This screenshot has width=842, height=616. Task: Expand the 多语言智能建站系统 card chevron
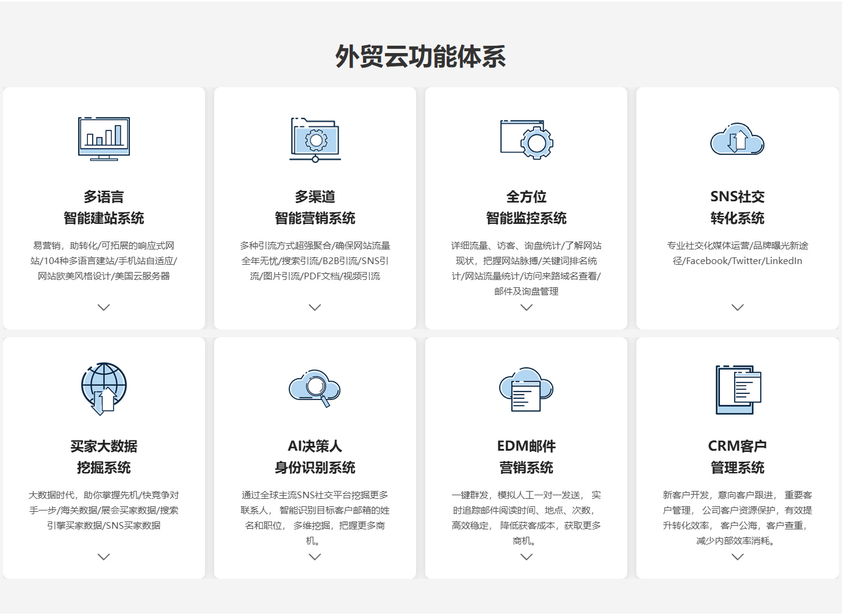(x=104, y=307)
